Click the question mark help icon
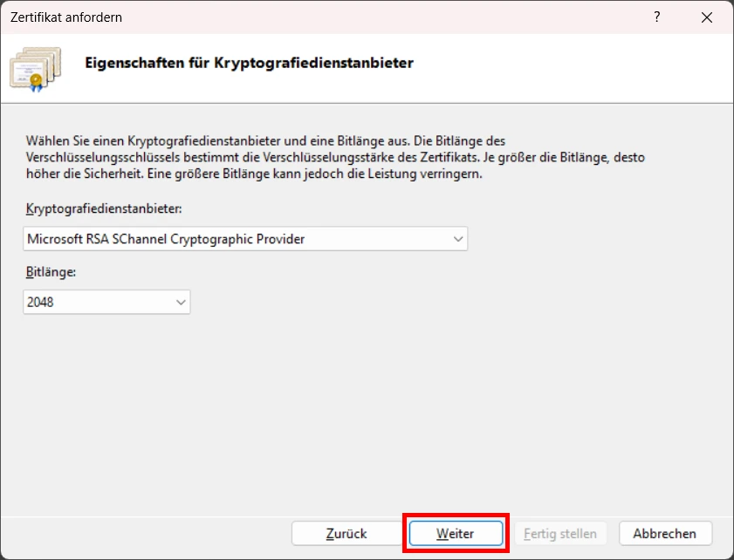Image resolution: width=734 pixels, height=560 pixels. [656, 17]
